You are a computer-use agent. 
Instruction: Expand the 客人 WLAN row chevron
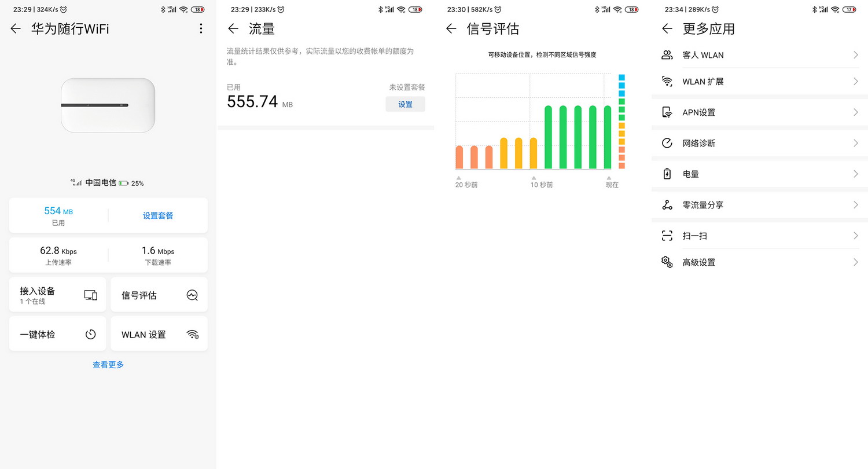tap(855, 54)
